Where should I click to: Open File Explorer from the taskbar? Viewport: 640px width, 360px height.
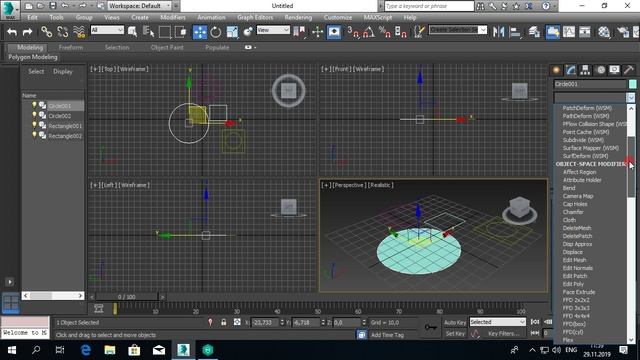[x=110, y=350]
